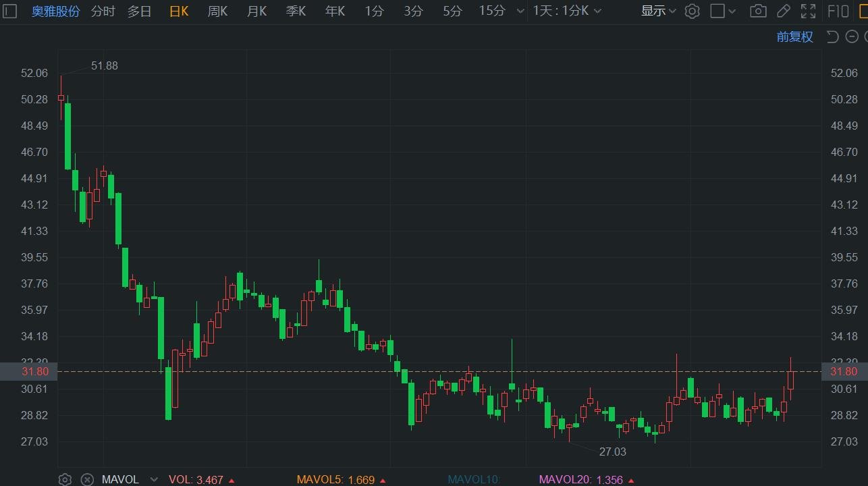The width and height of the screenshot is (868, 486).
Task: Zoom out chart with minus circle icon
Action: tap(852, 36)
